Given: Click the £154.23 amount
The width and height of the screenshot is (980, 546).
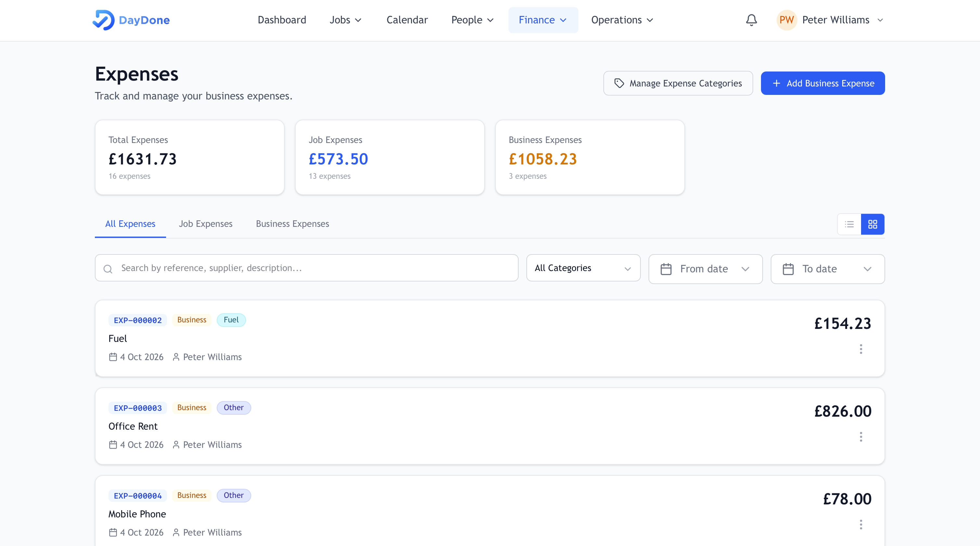Looking at the screenshot, I should [843, 323].
